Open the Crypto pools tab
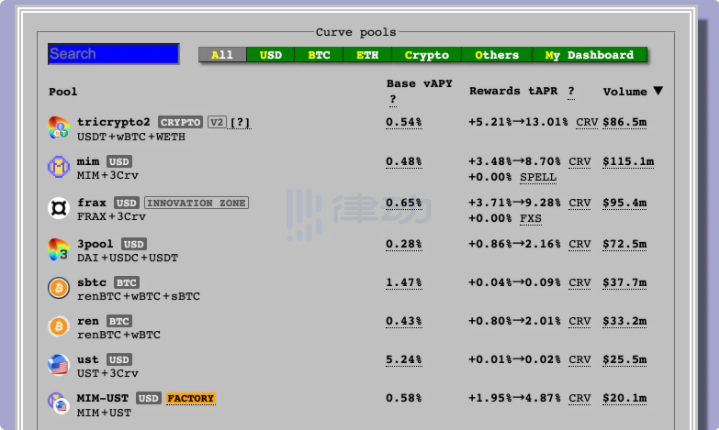 427,55
